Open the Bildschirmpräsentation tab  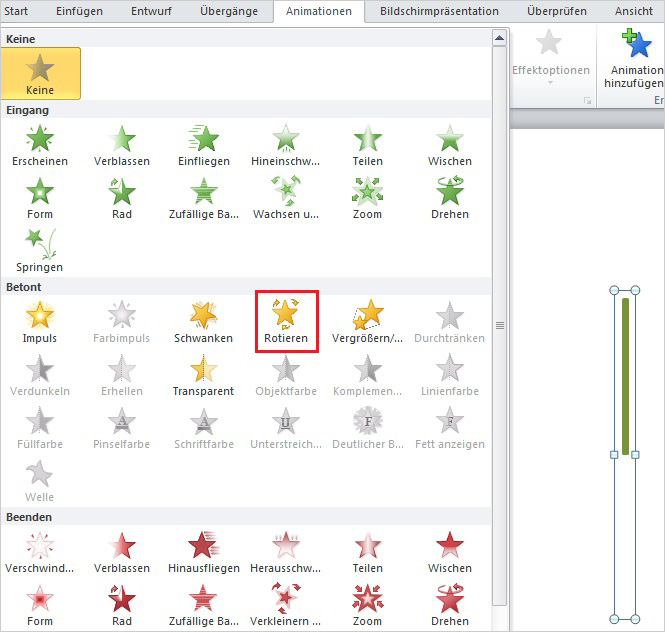439,11
